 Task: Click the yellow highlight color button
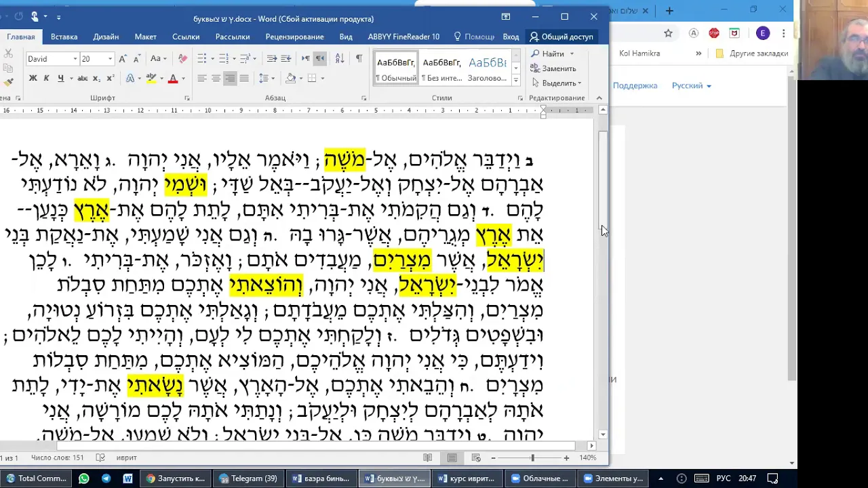click(151, 79)
